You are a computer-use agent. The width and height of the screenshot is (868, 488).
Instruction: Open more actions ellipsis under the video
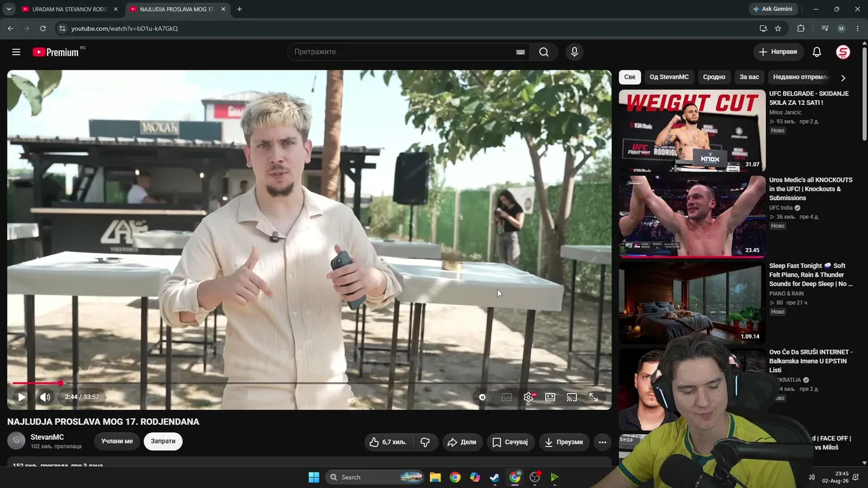pos(602,442)
